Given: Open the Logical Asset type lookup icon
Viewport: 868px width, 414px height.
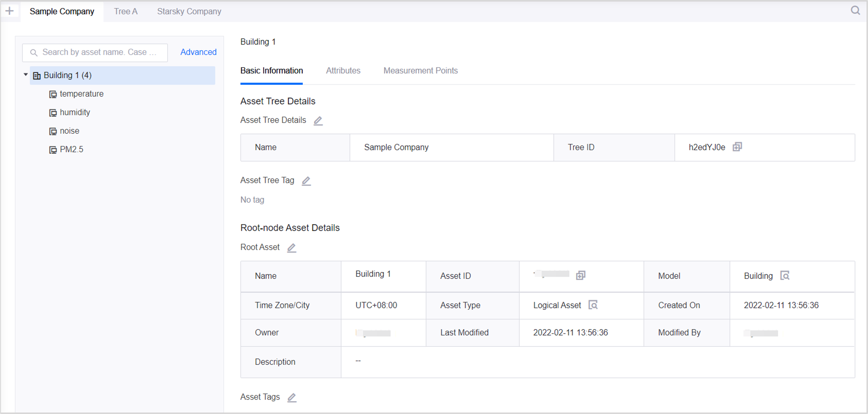Looking at the screenshot, I should 593,305.
